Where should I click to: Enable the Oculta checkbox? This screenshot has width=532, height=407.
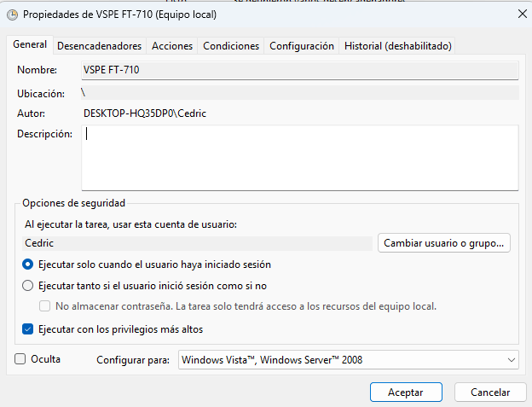pos(20,359)
